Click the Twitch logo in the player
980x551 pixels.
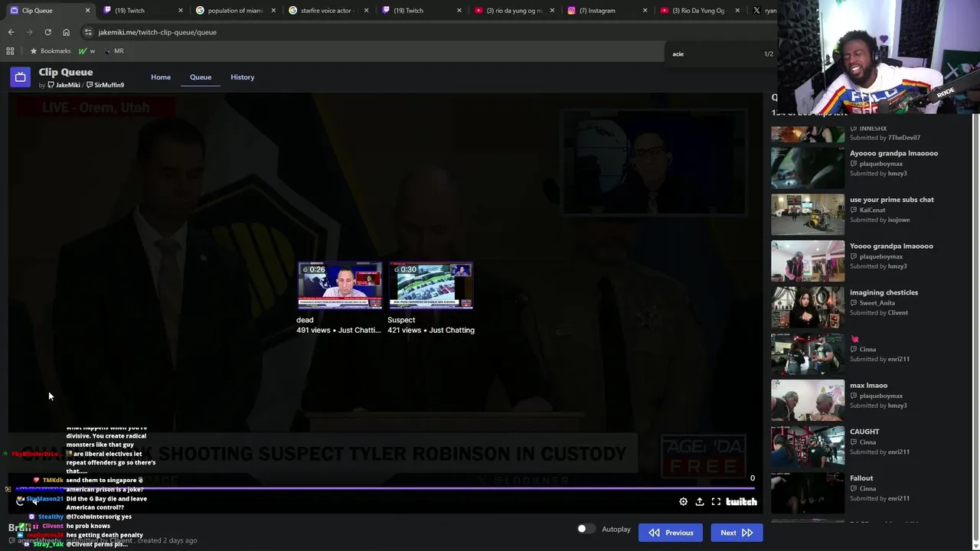coord(741,502)
